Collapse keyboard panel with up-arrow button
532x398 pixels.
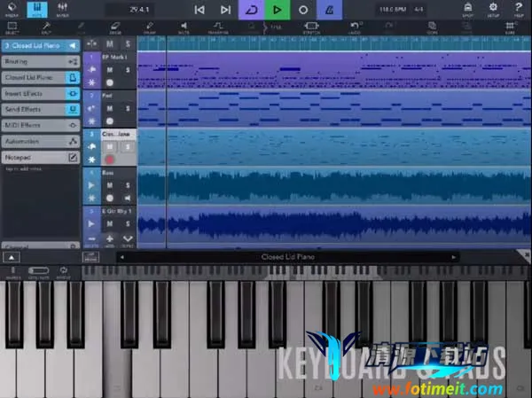(x=12, y=258)
